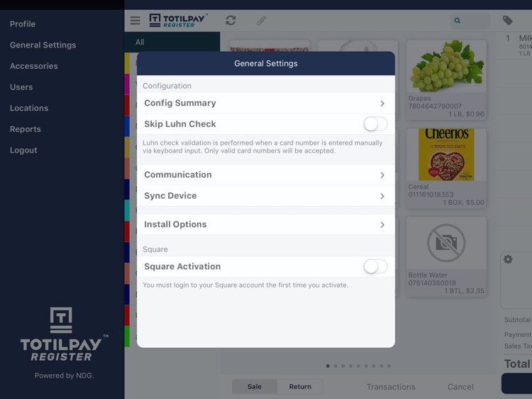Click the yellow category color bar
Screen dimensions: 532x399
[127, 63]
